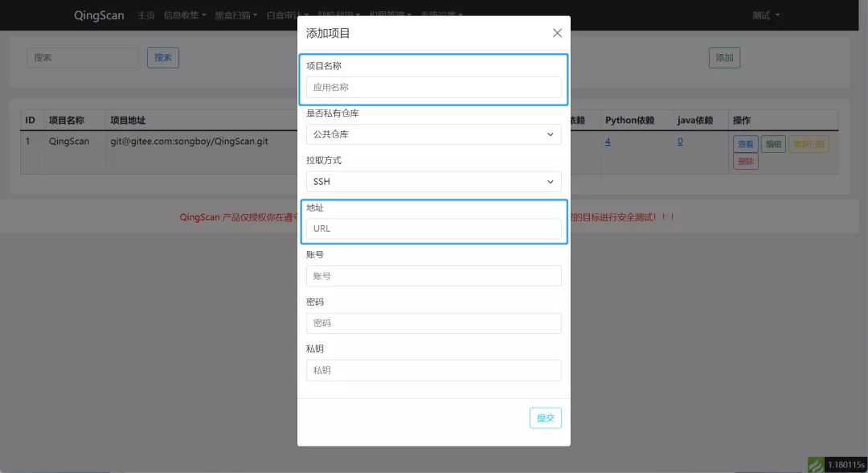868x473 pixels.
Task: Expand the 系统设置 menu
Action: click(x=440, y=14)
